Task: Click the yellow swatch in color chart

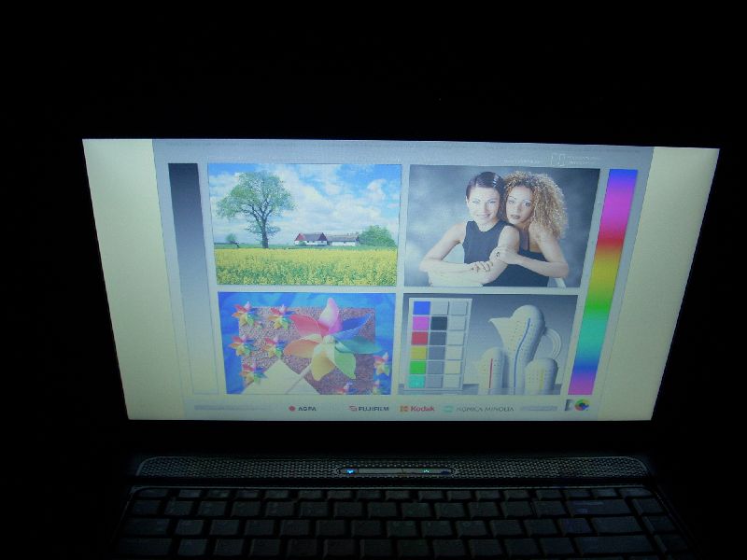Action: click(x=418, y=353)
